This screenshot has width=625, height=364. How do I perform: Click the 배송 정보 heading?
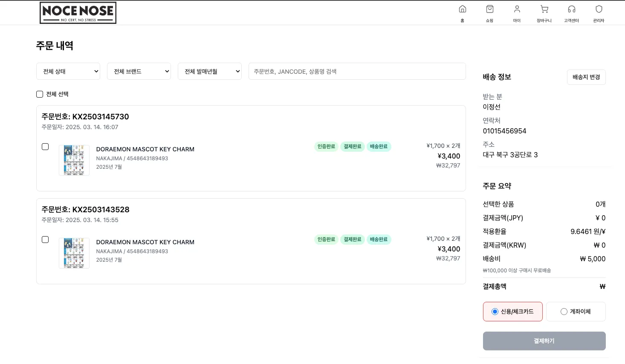tap(497, 77)
